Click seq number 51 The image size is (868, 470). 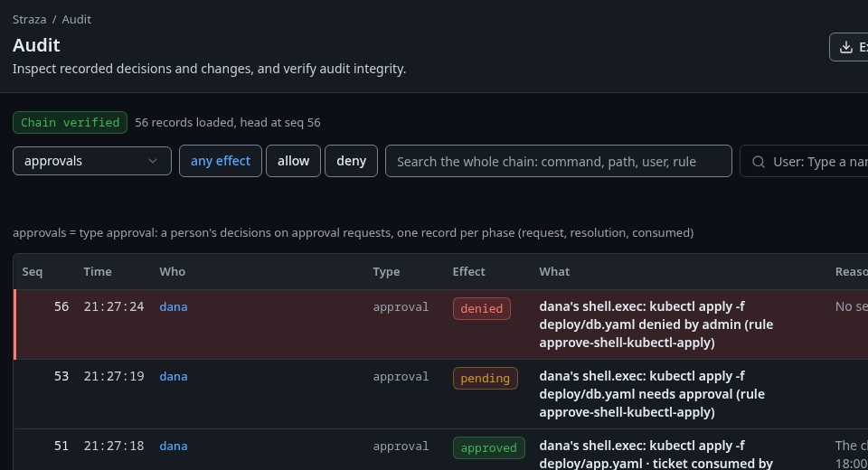pyautogui.click(x=61, y=446)
